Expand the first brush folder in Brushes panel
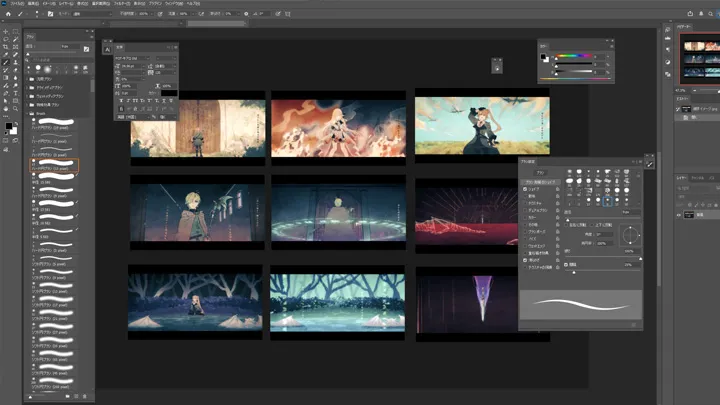This screenshot has width=720, height=405. [x=27, y=79]
